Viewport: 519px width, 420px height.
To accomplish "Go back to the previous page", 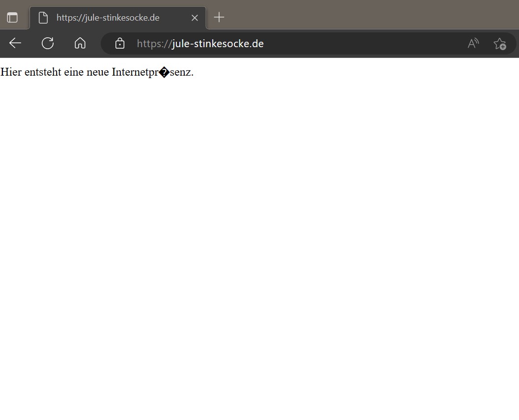I will click(15, 43).
